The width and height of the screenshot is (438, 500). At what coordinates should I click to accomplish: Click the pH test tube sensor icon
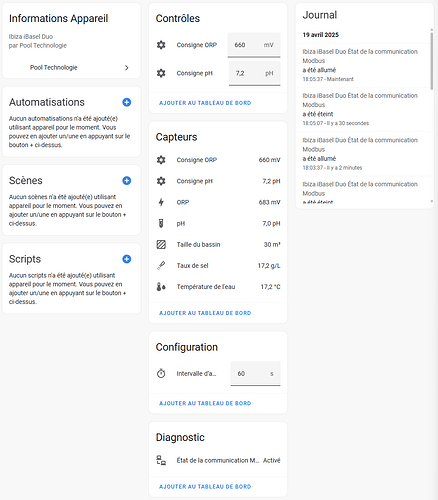click(x=161, y=223)
